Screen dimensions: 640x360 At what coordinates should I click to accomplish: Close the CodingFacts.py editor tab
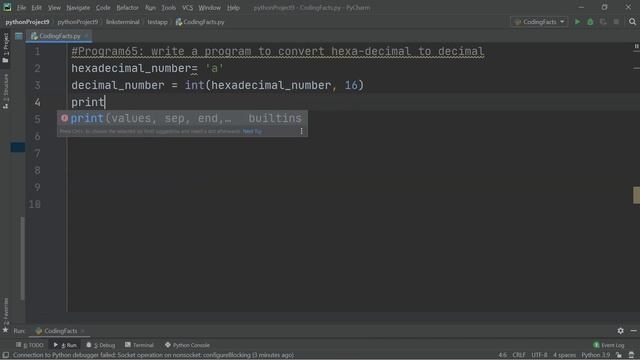[86, 36]
